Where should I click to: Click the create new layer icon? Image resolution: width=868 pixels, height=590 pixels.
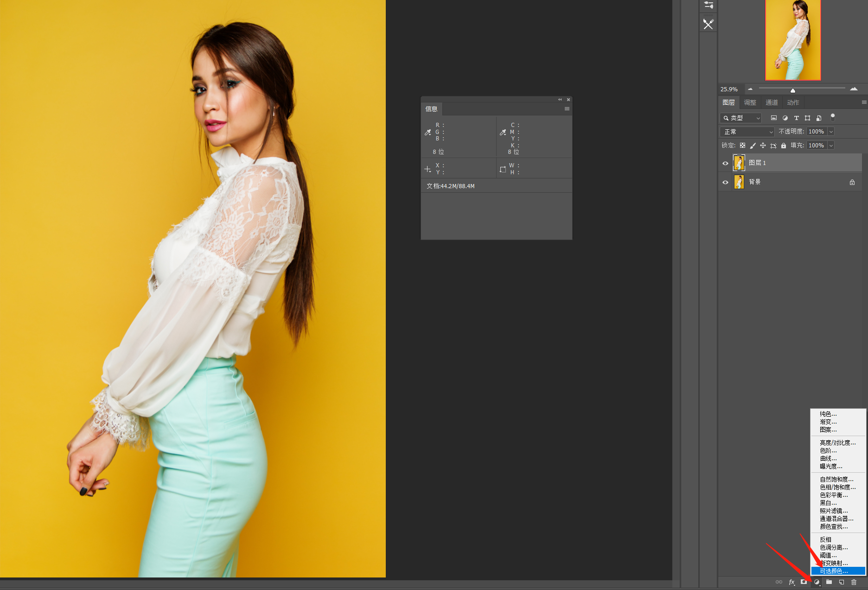[x=842, y=582]
